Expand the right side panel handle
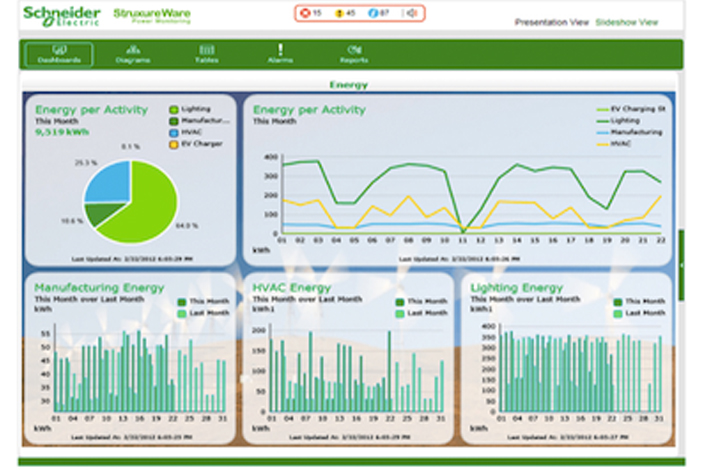Viewport: 704px width, 470px height. click(x=682, y=265)
